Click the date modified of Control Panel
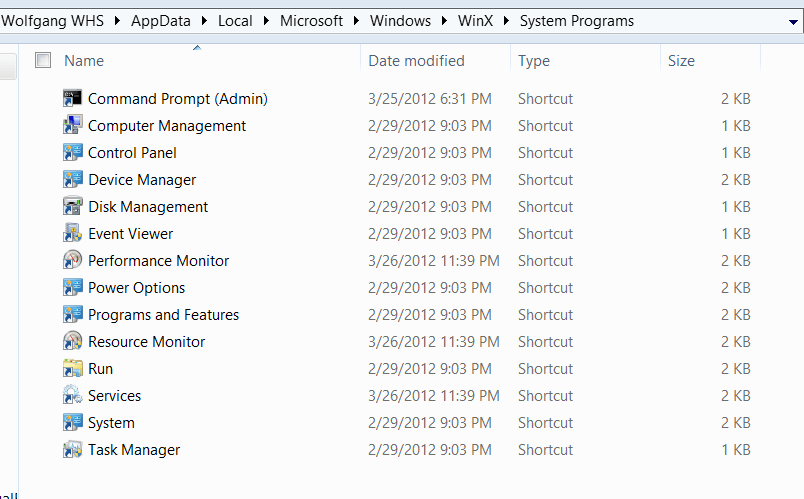The image size is (804, 499). click(x=430, y=153)
